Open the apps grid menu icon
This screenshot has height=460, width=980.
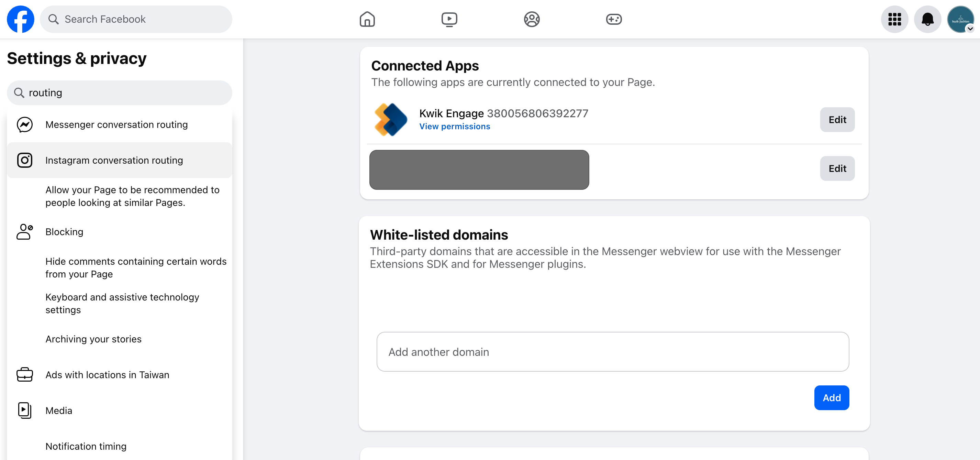[894, 19]
